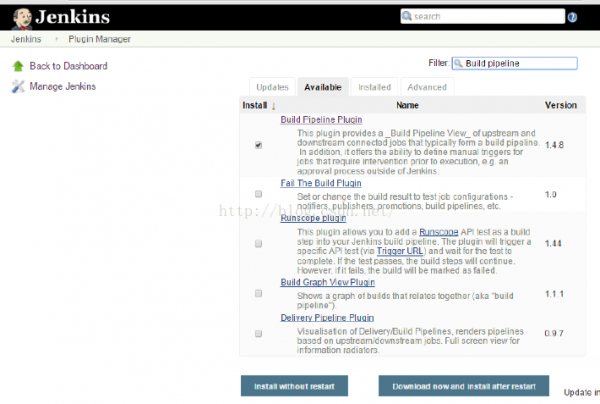Click the Manage Jenkins tools icon
Image resolution: width=600 pixels, height=404 pixels.
(18, 86)
